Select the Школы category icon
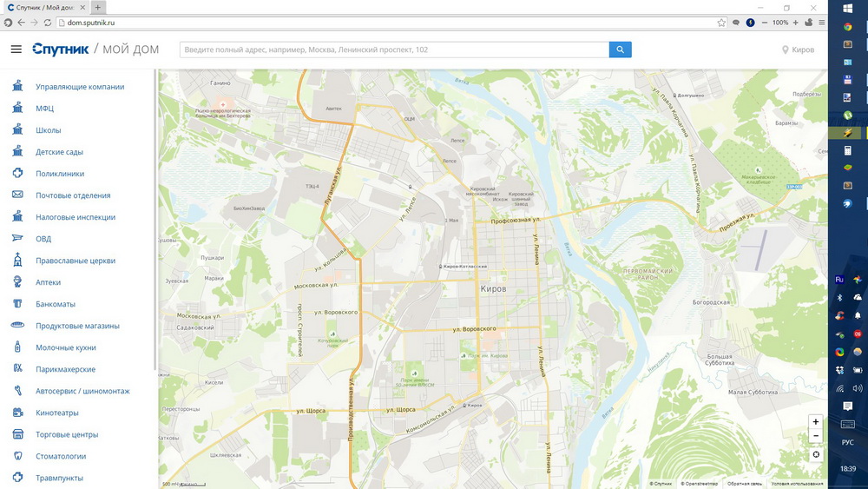This screenshot has width=868, height=489. [x=17, y=129]
